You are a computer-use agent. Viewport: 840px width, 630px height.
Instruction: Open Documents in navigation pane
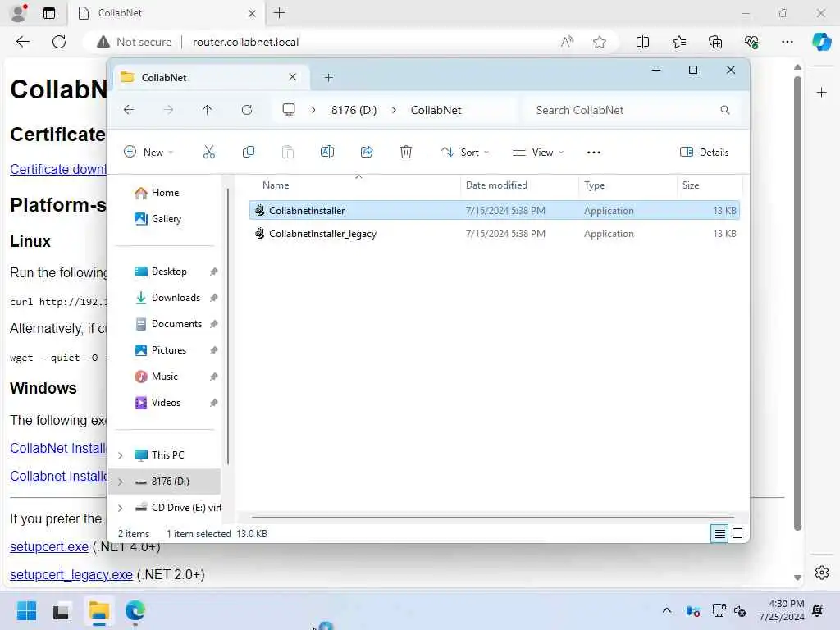[x=176, y=324]
